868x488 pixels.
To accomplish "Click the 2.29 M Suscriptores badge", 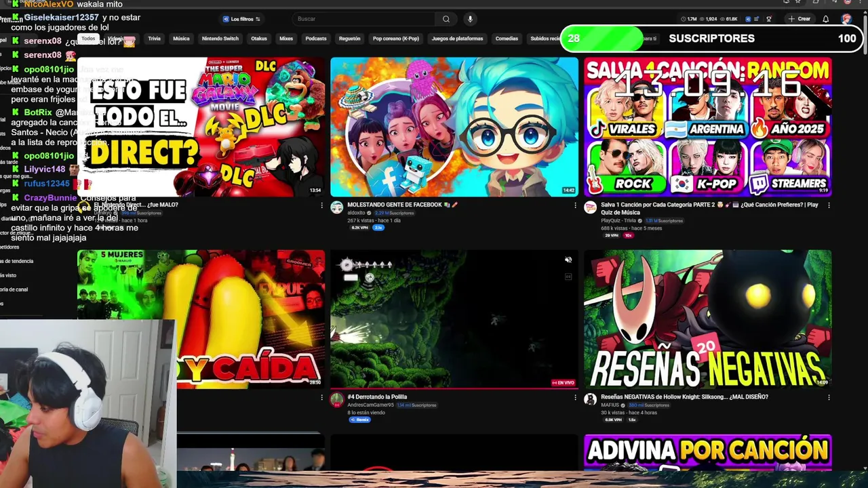I will (395, 213).
